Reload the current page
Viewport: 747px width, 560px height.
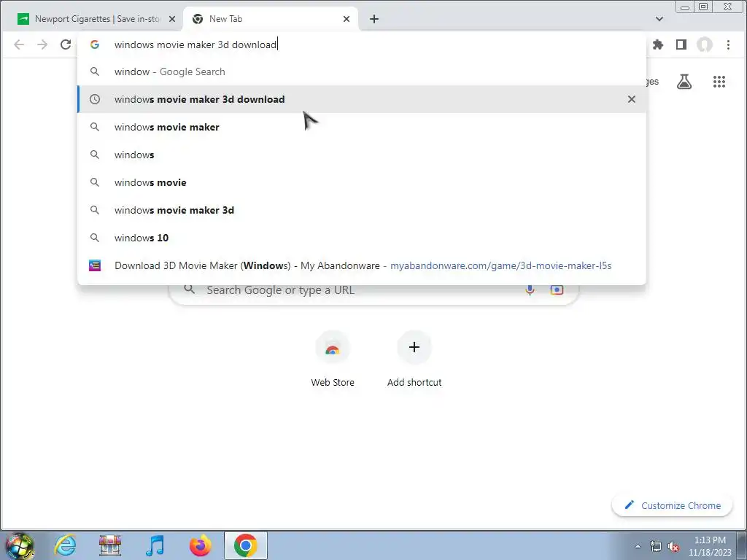[66, 44]
